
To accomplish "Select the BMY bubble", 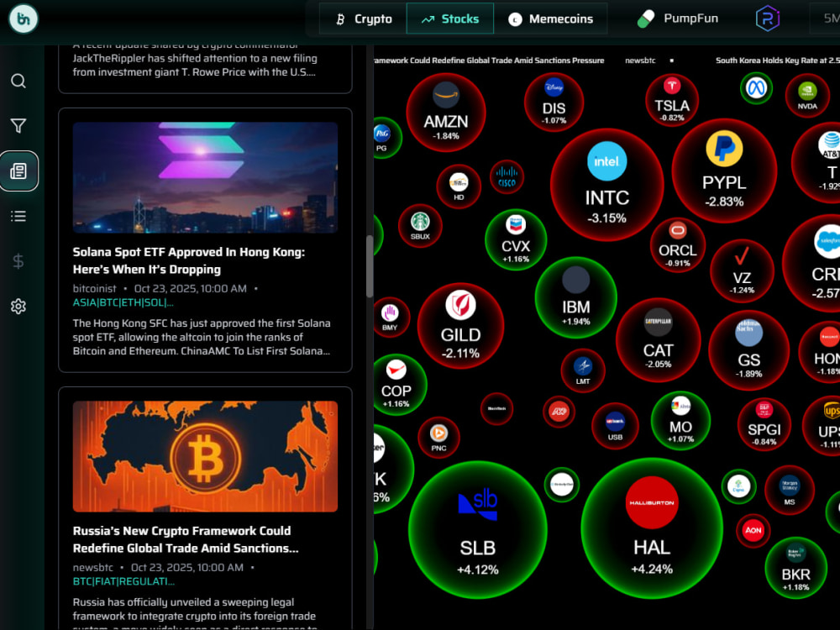I will [x=390, y=318].
